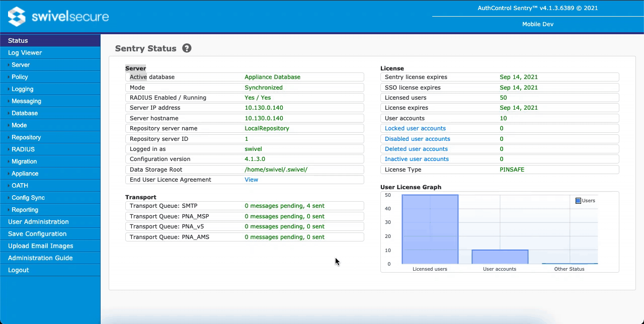The width and height of the screenshot is (644, 324).
Task: Expand the RADIUS menu section
Action: point(23,149)
